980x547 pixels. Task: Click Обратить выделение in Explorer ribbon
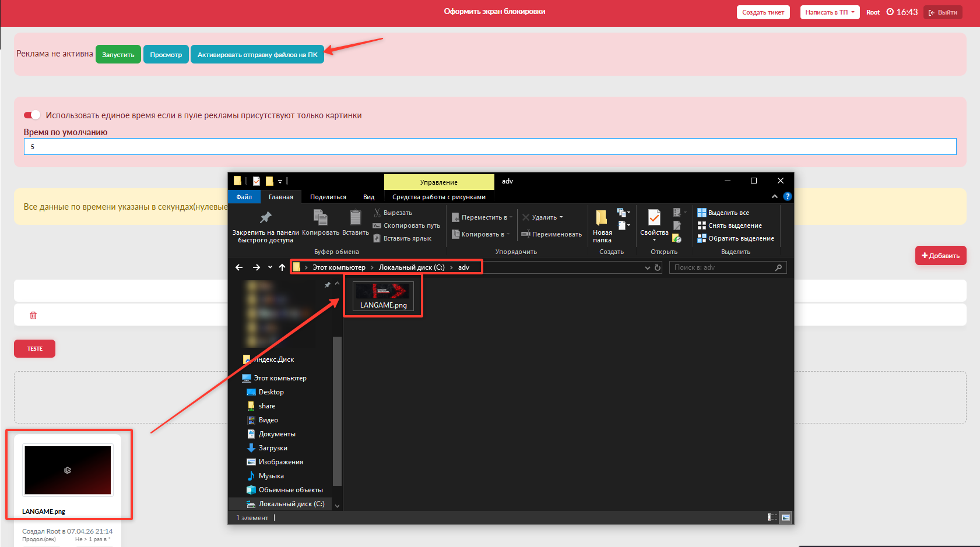click(736, 238)
